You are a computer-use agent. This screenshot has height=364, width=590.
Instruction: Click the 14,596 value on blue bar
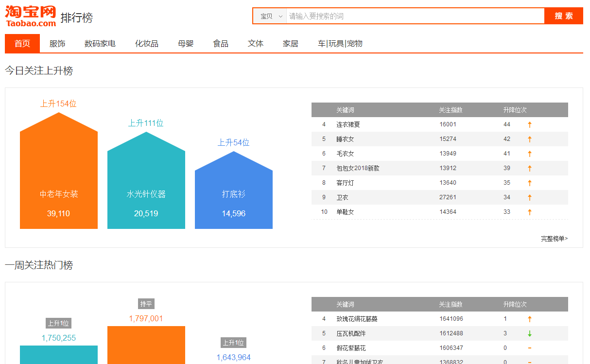click(x=234, y=213)
